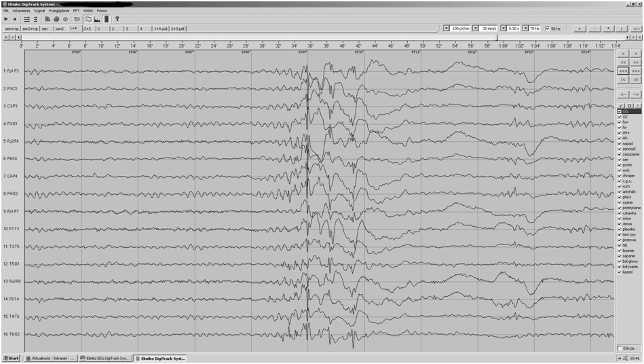Click the clock icon in toolbar

click(65, 19)
